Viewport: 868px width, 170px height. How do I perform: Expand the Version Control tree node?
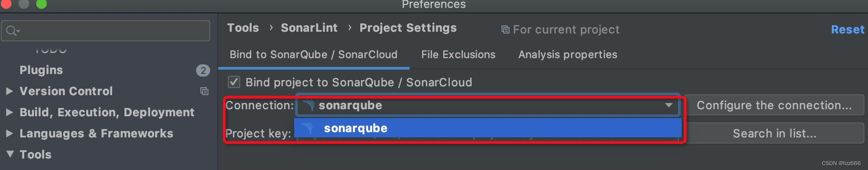point(9,91)
